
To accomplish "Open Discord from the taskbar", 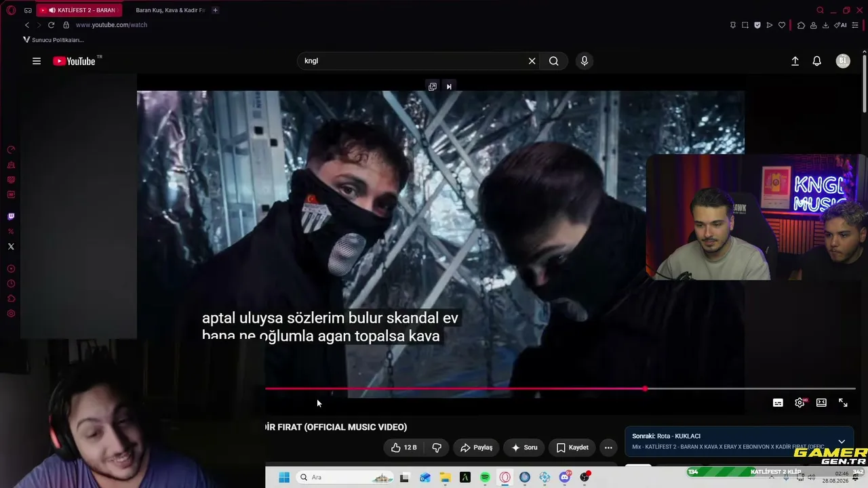I will pyautogui.click(x=565, y=477).
